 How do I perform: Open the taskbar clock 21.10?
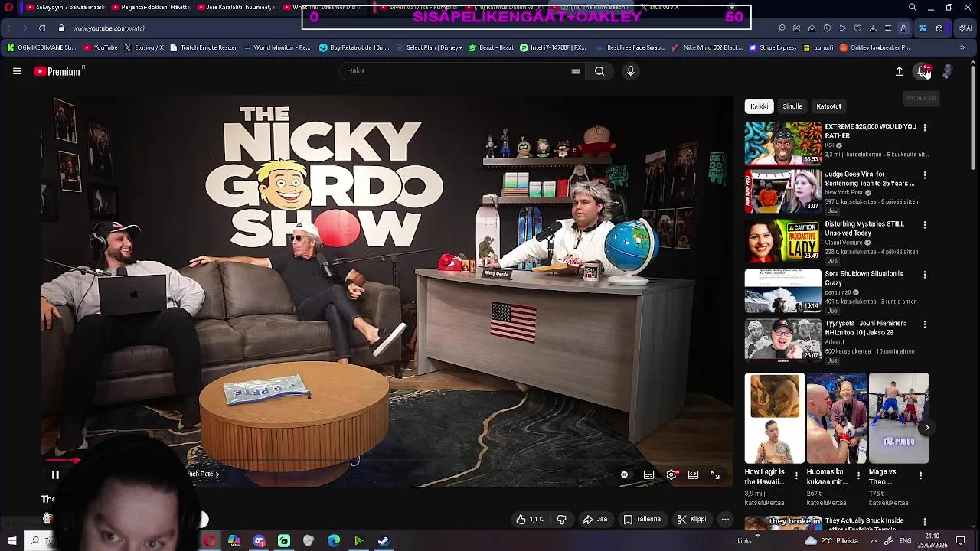933,541
